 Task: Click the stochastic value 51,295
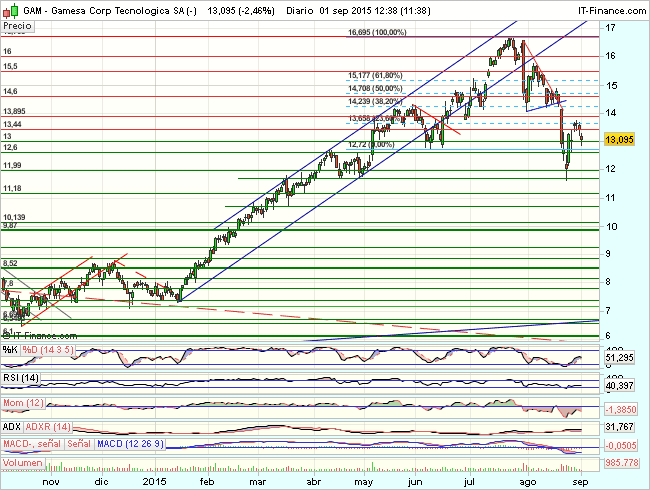point(619,358)
